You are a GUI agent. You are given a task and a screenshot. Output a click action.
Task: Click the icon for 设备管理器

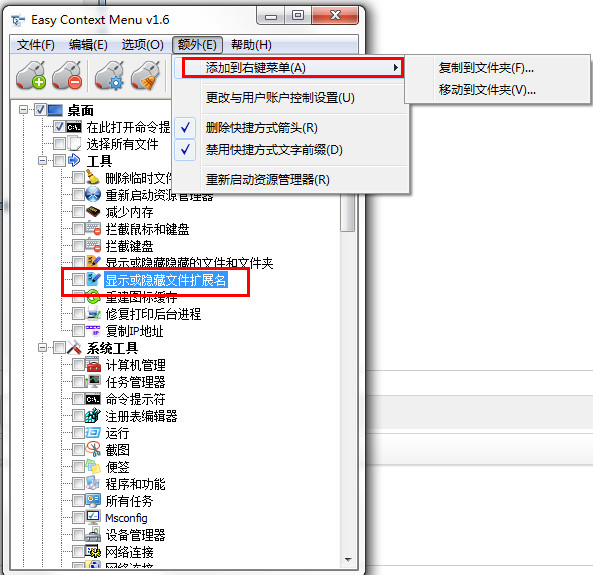pyautogui.click(x=93, y=535)
